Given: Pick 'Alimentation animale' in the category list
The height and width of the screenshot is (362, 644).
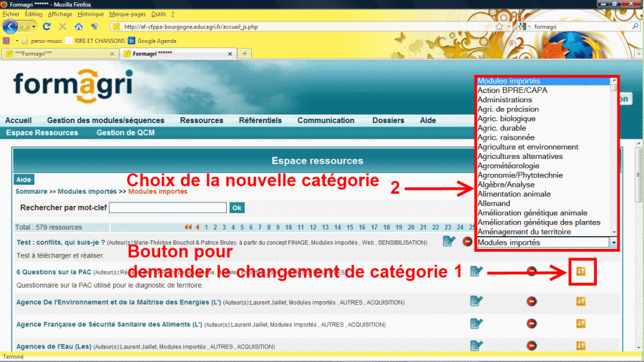Looking at the screenshot, I should pos(514,194).
